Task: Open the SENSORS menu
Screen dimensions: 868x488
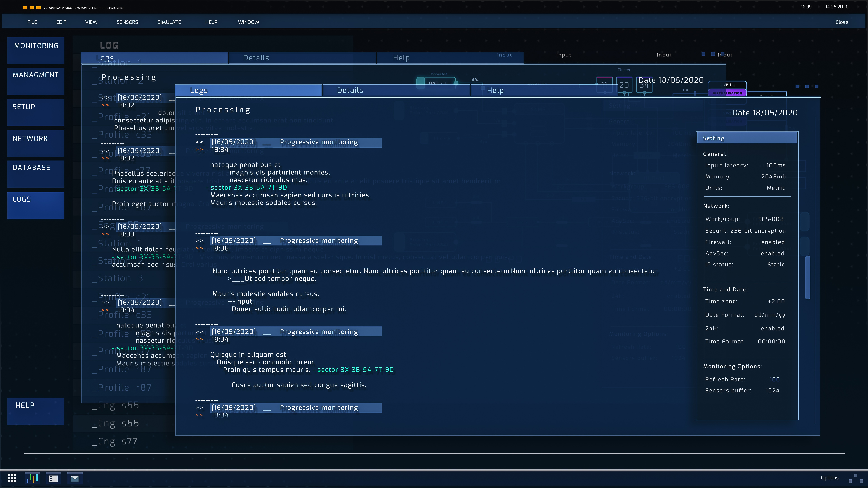Action: point(127,22)
